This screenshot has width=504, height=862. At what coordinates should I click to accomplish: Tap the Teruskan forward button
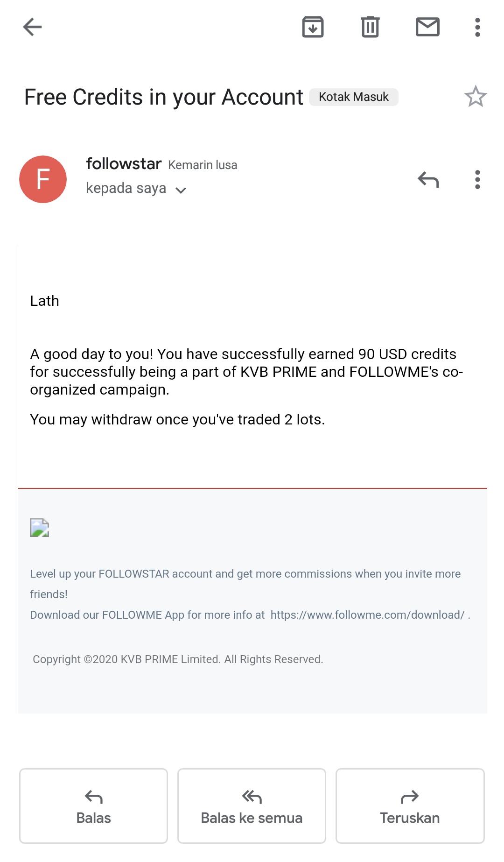pyautogui.click(x=410, y=806)
